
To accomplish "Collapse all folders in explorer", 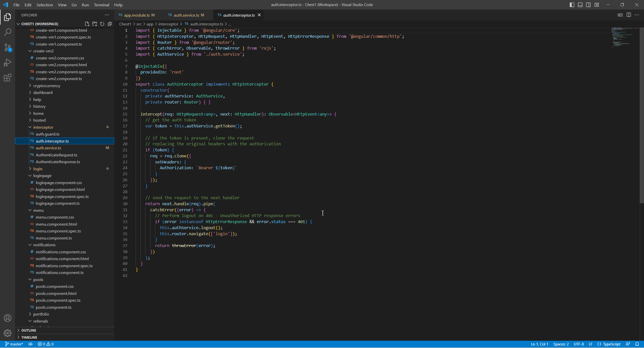I will [x=110, y=24].
